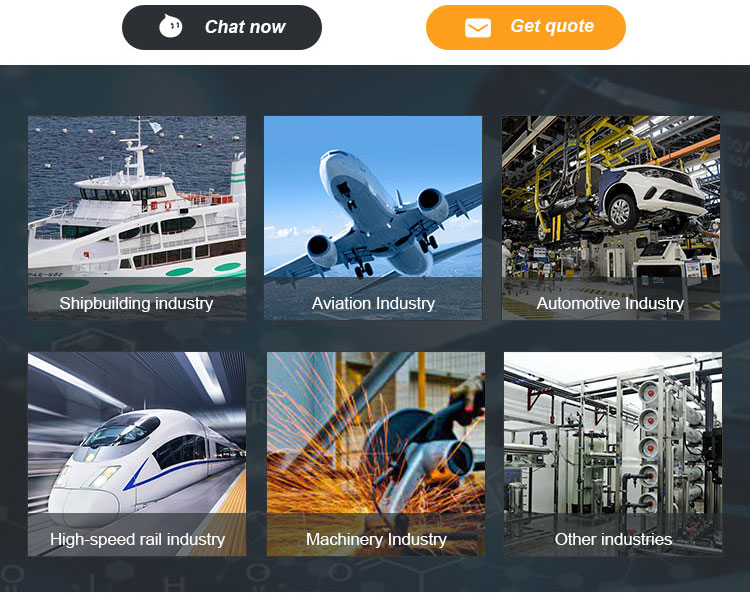This screenshot has height=595, width=750.
Task: Click the envelope icon in Get quote
Action: [x=478, y=28]
